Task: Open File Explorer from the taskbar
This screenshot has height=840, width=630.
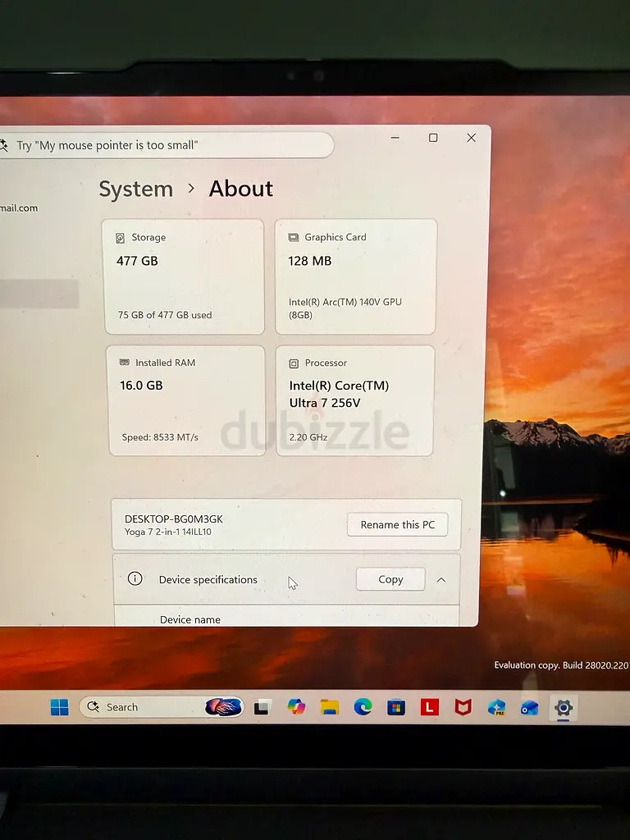Action: 330,707
